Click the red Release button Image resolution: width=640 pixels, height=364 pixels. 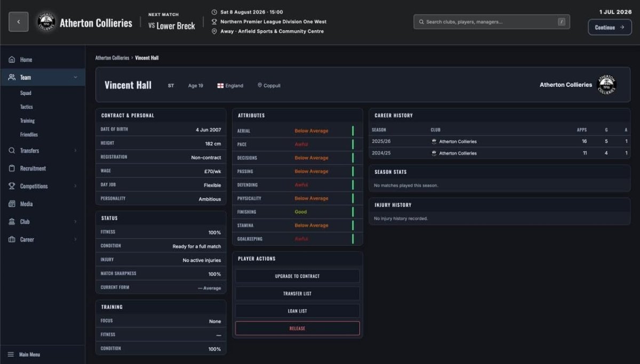point(298,328)
